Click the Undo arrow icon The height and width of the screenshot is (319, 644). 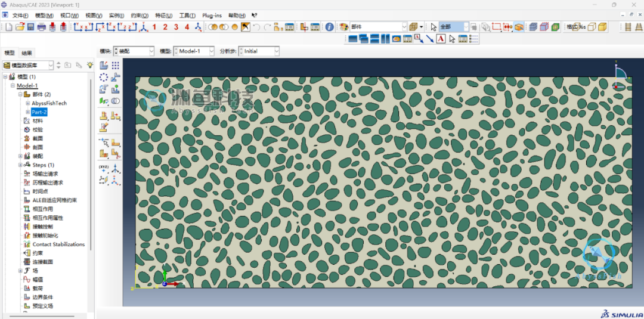[256, 27]
